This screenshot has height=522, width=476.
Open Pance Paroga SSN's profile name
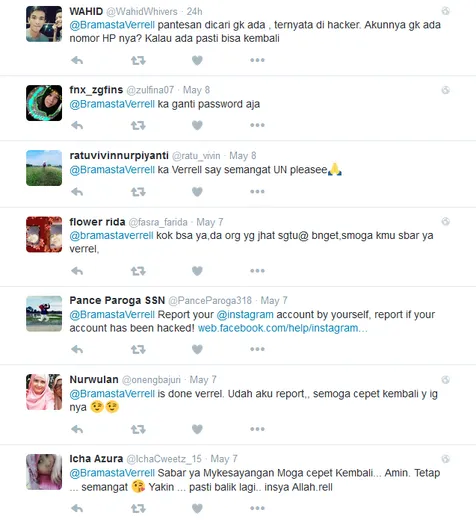[117, 301]
